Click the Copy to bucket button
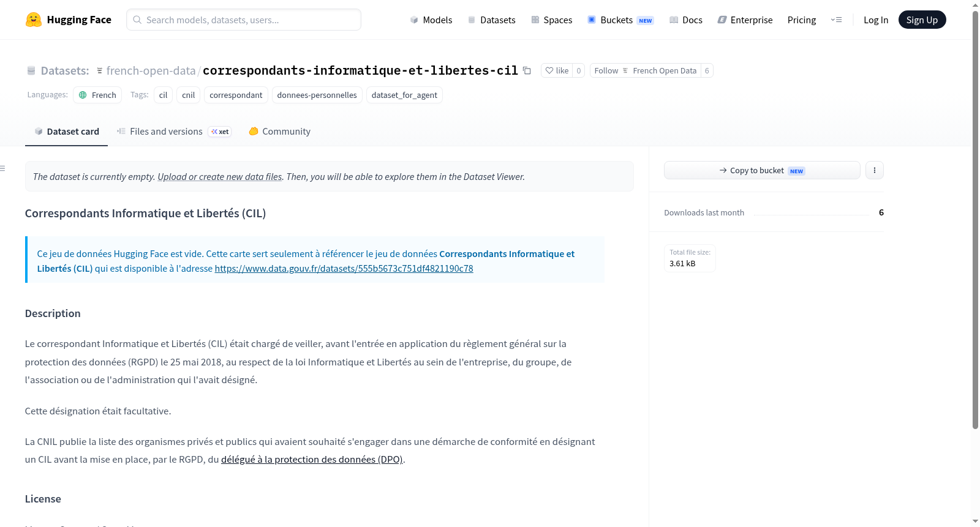The height and width of the screenshot is (527, 980). pyautogui.click(x=762, y=170)
